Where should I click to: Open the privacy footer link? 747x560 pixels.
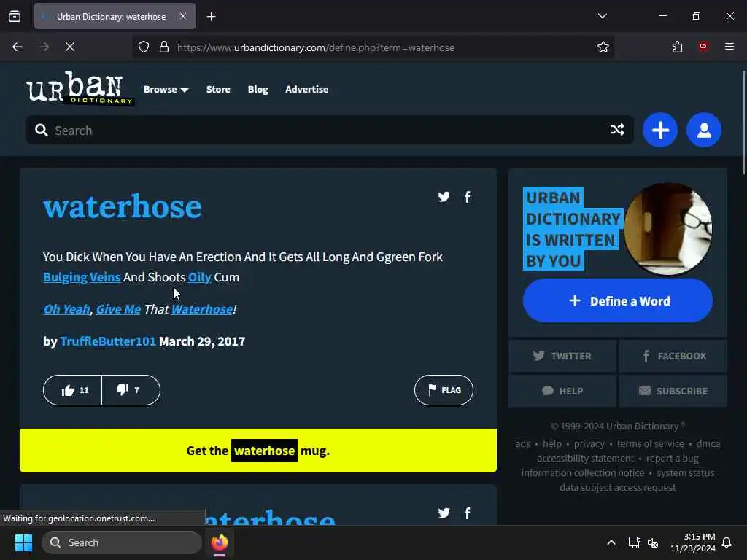[589, 444]
